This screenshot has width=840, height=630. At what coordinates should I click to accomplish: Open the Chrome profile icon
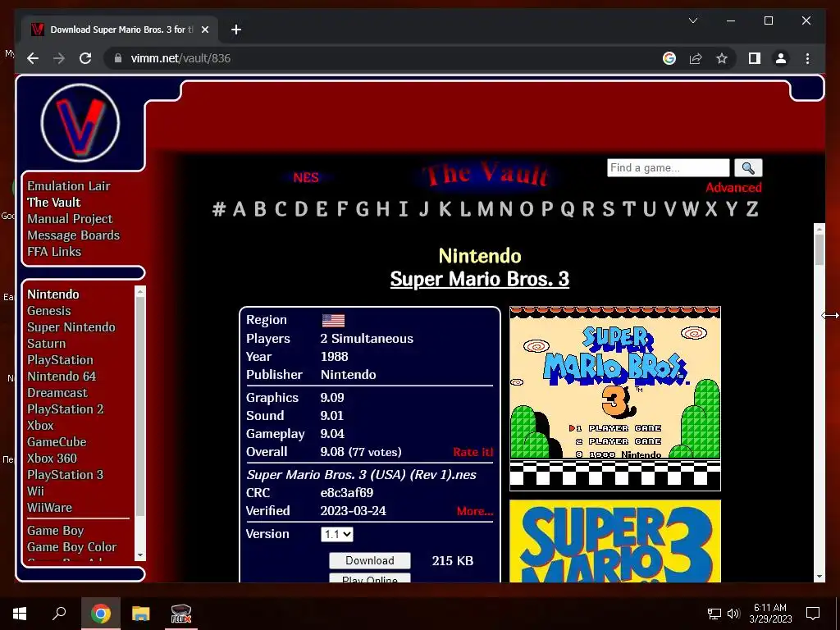[781, 58]
